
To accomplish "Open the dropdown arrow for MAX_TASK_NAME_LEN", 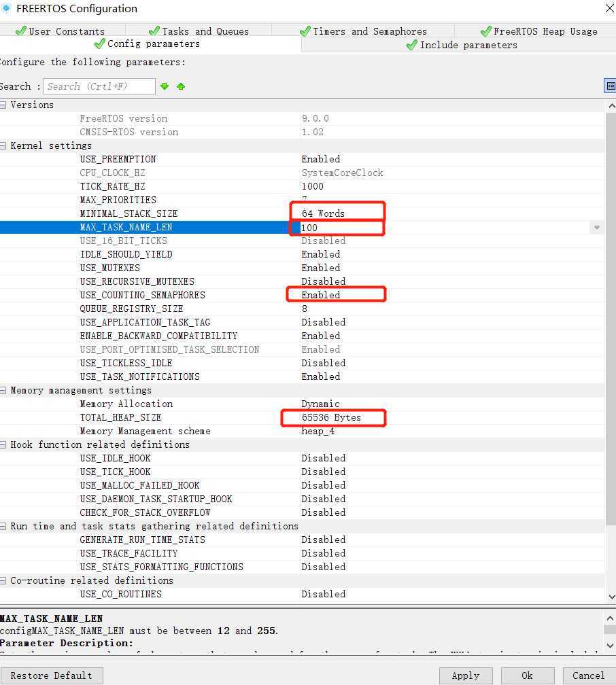I will tap(597, 228).
